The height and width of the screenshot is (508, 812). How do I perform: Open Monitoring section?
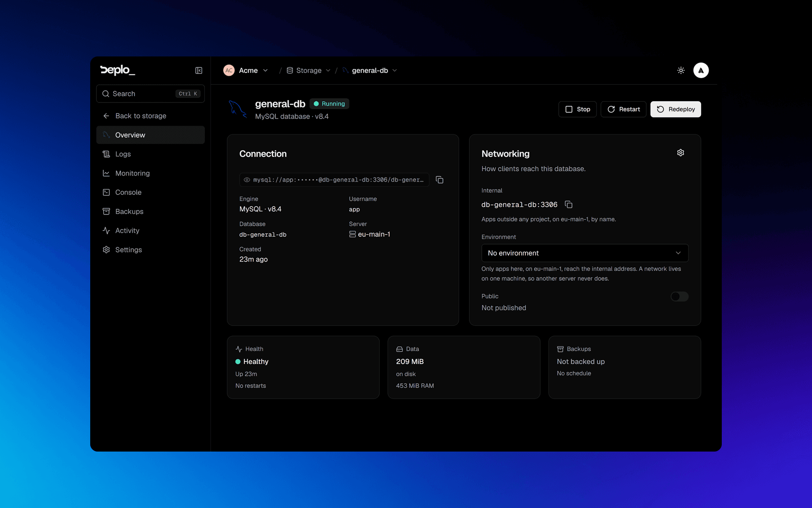point(150,173)
